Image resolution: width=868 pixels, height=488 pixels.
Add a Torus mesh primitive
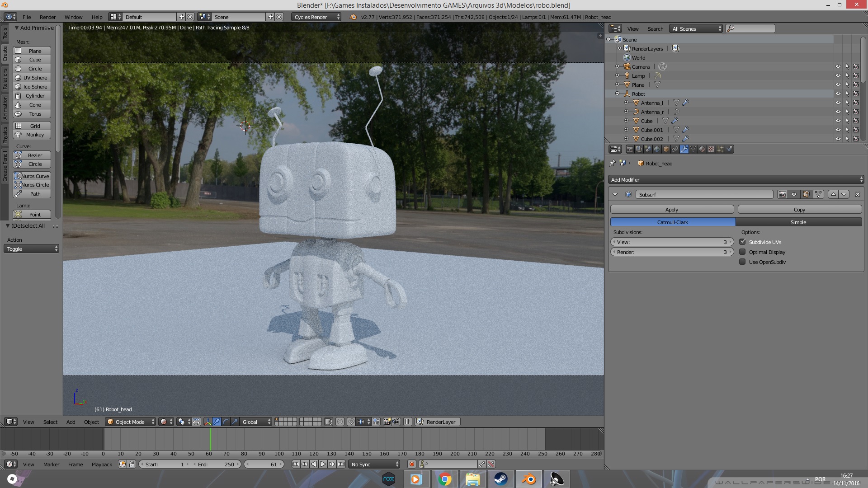tap(32, 114)
